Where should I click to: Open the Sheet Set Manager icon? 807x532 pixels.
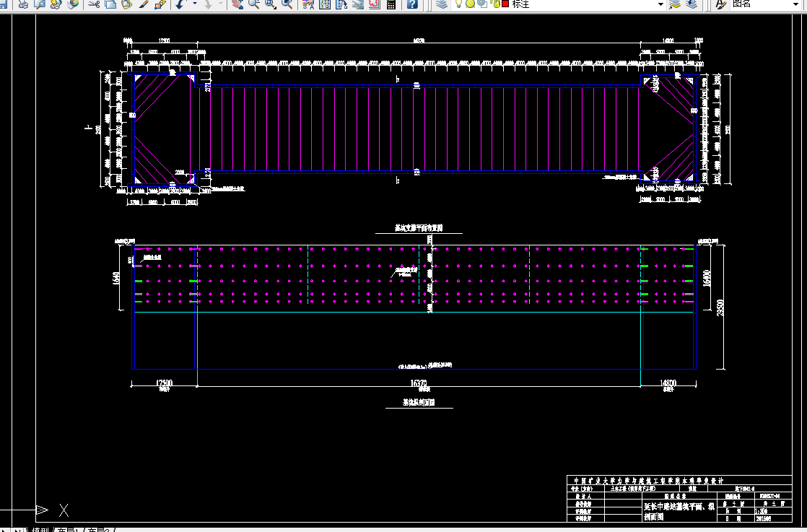(358, 4)
